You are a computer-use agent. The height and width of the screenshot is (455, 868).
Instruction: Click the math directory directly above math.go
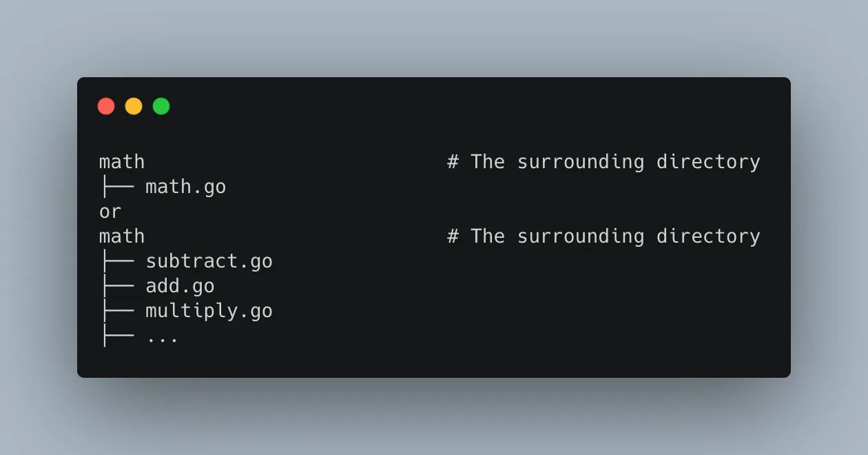pyautogui.click(x=122, y=162)
